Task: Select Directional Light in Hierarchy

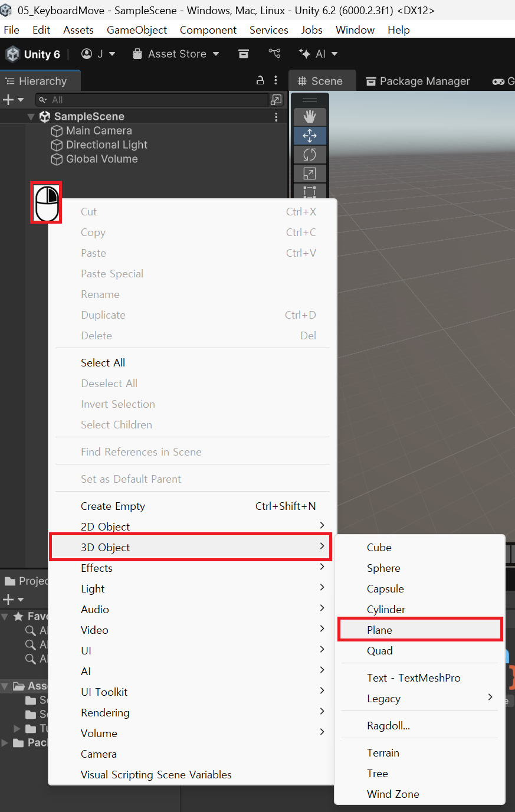Action: (99, 145)
